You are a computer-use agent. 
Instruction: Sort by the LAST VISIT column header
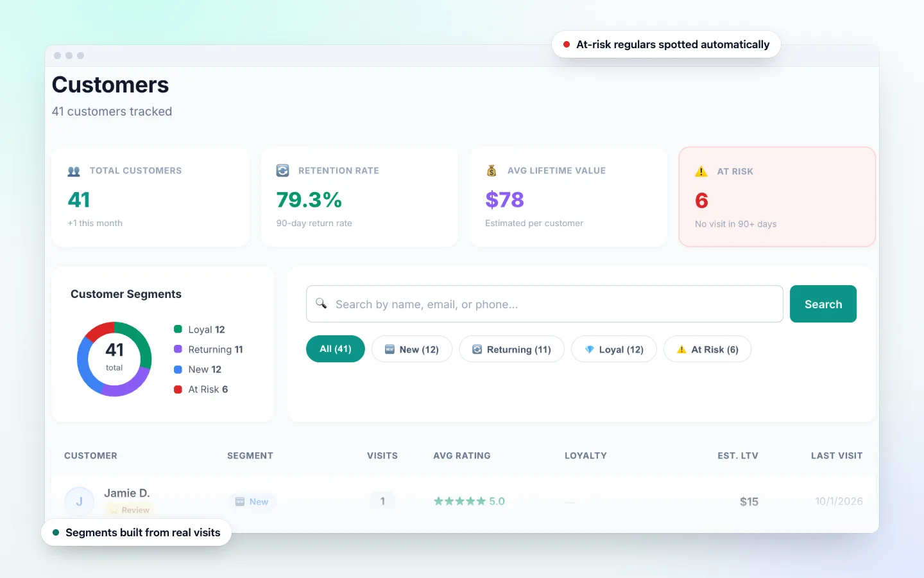tap(837, 455)
